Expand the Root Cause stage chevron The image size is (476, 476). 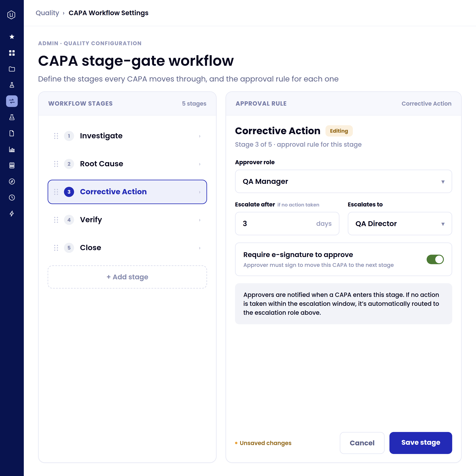(200, 164)
